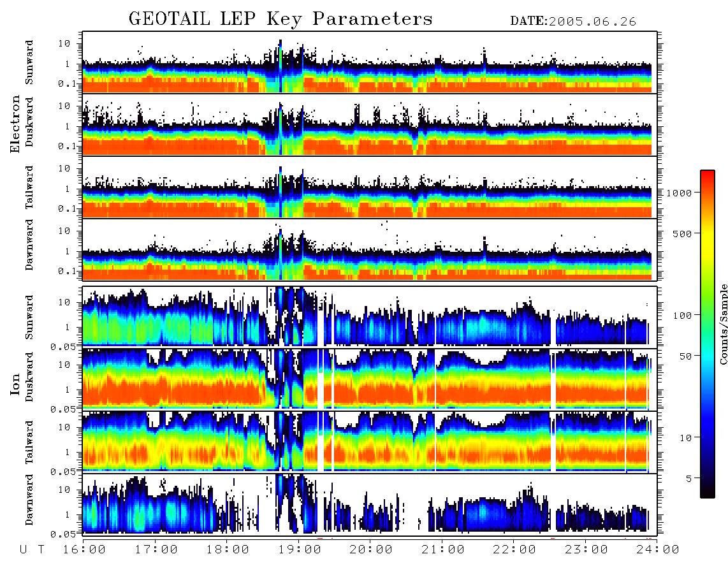This screenshot has width=728, height=561.
Task: Open the Ion Duskward spectrogram panel
Action: pyautogui.click(x=370, y=379)
